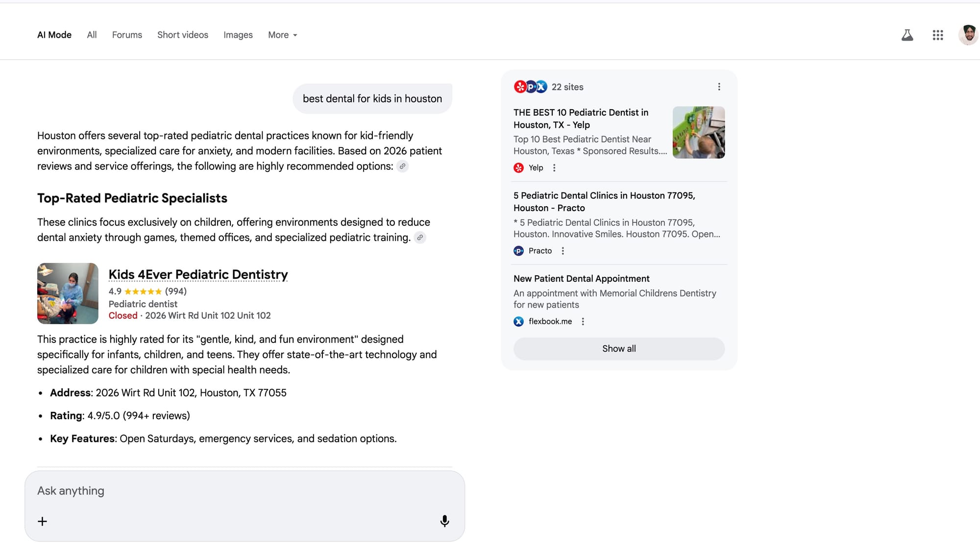Open the Google apps grid

point(938,35)
